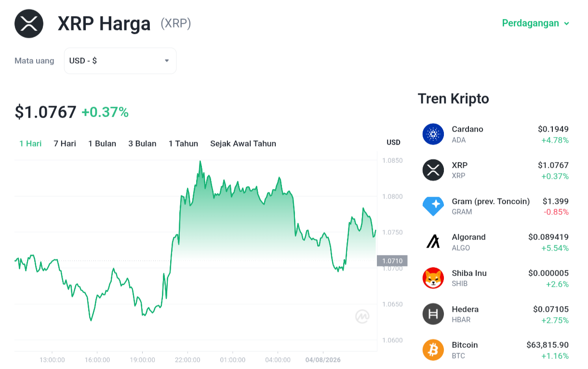Click the CoinMarketCap watermark on chart

click(x=362, y=316)
